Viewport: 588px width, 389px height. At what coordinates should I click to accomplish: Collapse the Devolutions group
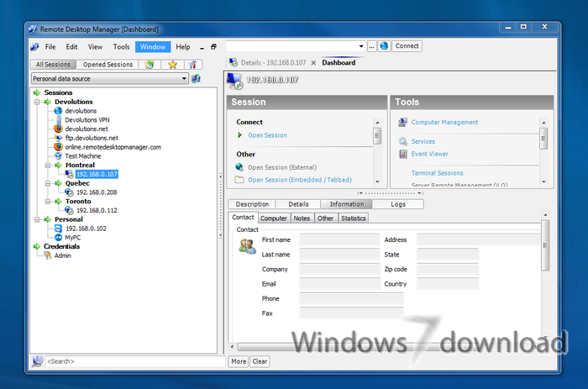[x=37, y=102]
